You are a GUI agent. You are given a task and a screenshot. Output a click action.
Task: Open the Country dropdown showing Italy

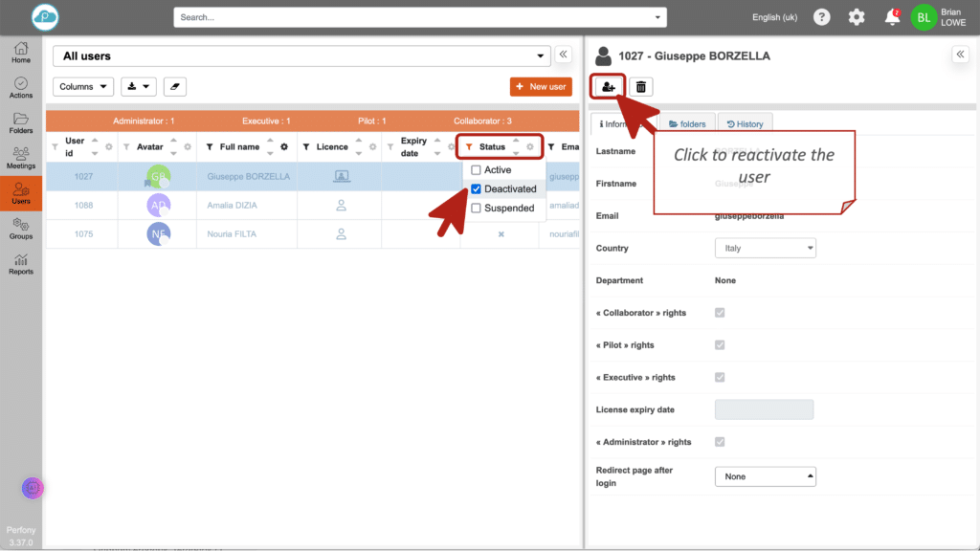(765, 248)
